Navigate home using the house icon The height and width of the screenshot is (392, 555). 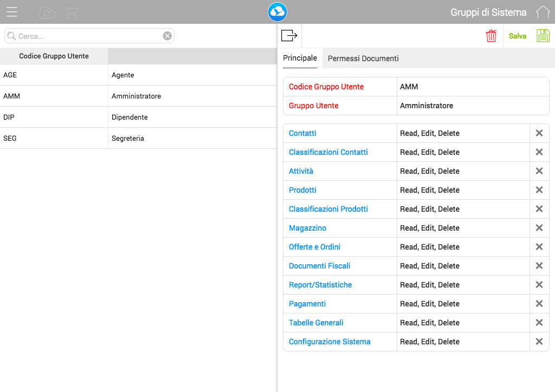543,11
